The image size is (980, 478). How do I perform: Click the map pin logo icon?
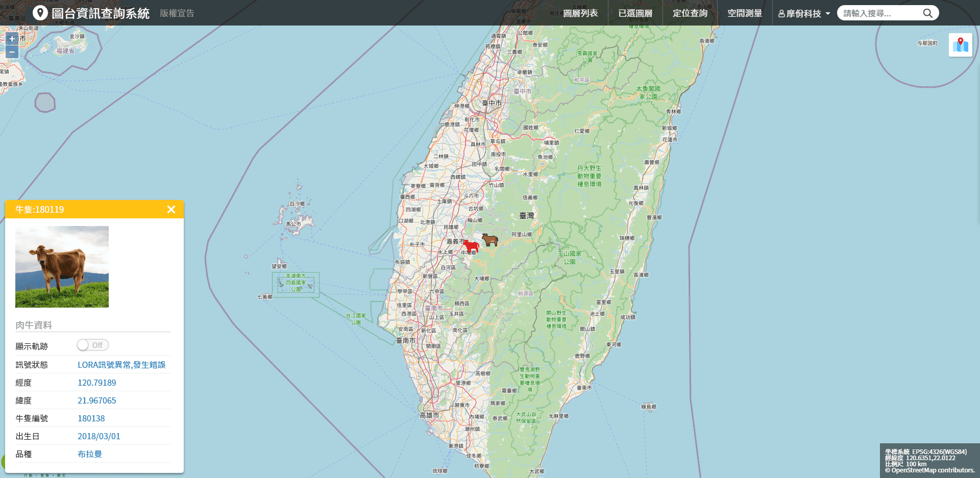click(40, 13)
